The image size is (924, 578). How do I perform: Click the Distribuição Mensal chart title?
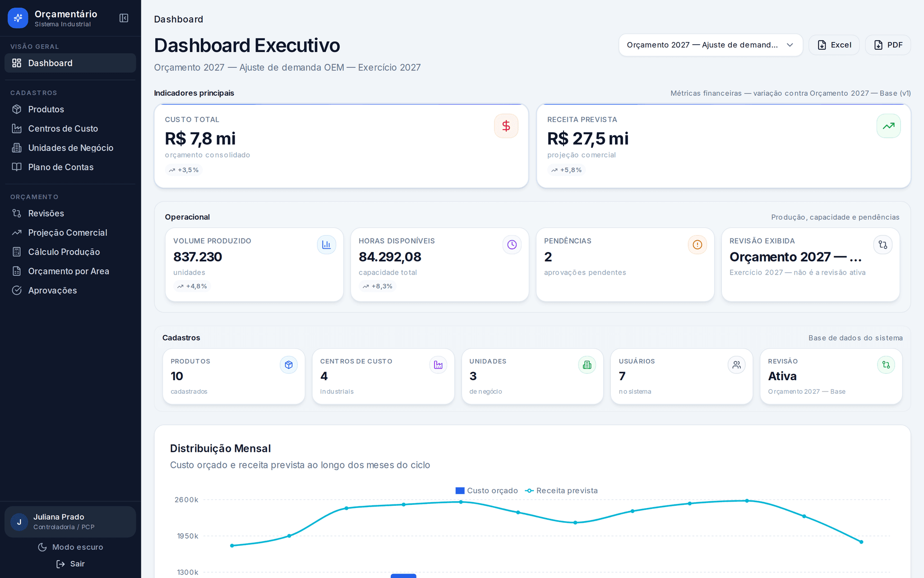(220, 448)
